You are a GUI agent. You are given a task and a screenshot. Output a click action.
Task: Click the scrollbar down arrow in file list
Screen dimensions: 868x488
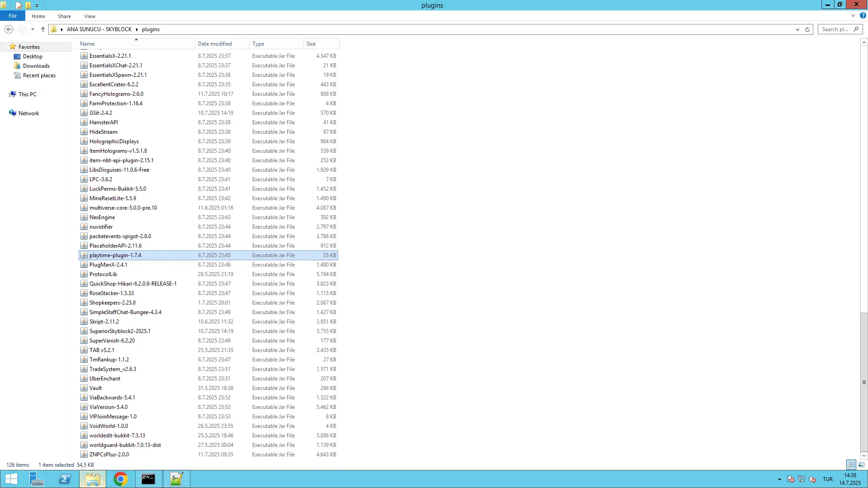tap(864, 455)
